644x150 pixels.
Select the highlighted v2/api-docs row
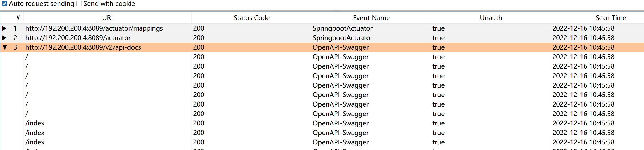(x=322, y=47)
